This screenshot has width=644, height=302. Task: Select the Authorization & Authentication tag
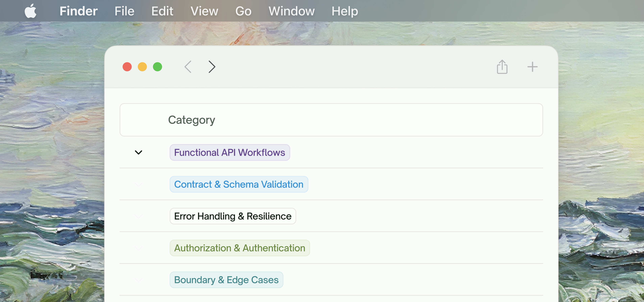pos(240,248)
